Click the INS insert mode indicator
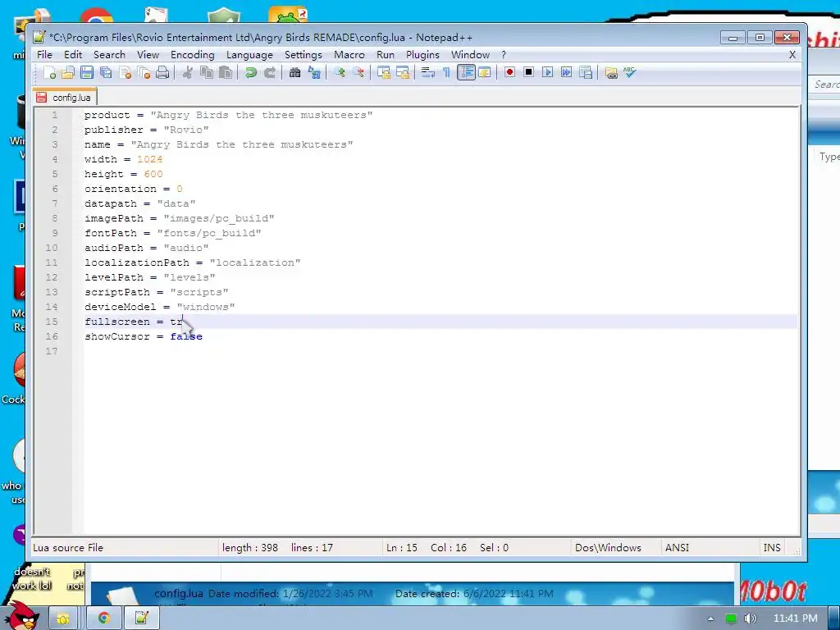Viewport: 840px width, 630px height. 772,547
